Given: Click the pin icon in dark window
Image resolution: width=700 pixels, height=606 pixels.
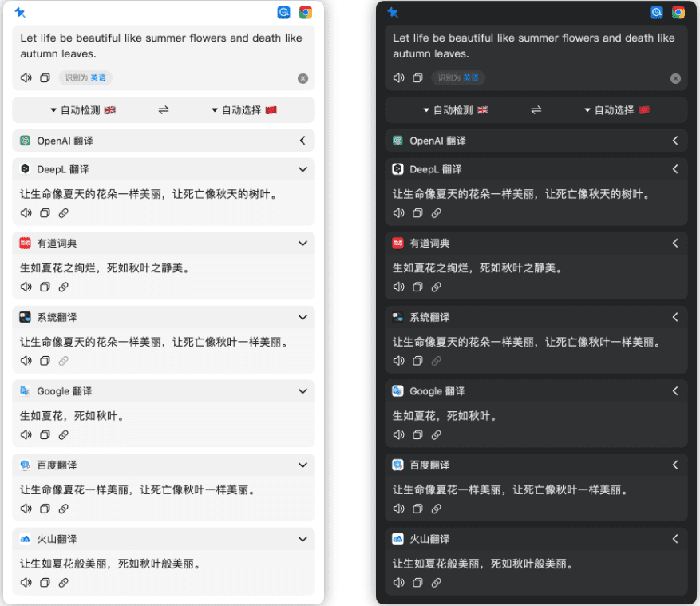Looking at the screenshot, I should (393, 12).
